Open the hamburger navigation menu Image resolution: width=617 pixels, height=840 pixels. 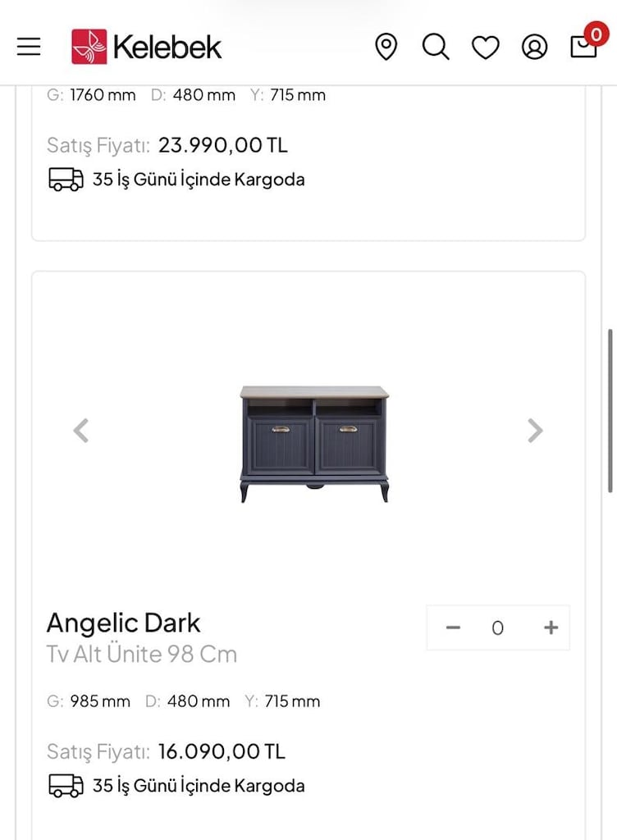29,47
